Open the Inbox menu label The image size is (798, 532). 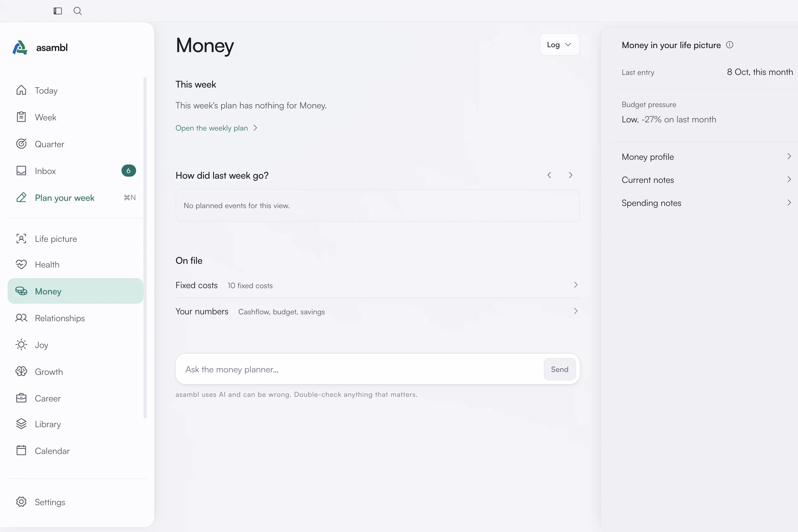pos(45,171)
